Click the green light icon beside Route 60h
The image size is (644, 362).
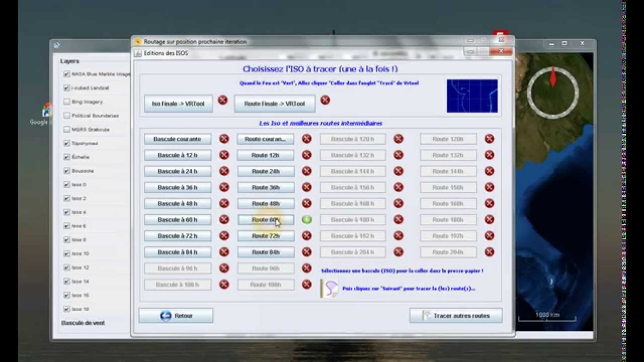point(306,220)
